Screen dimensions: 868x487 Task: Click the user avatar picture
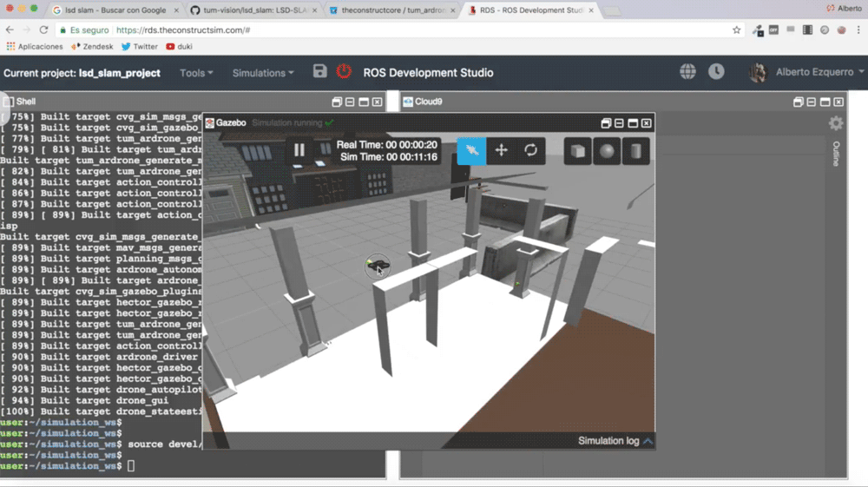[x=758, y=73]
